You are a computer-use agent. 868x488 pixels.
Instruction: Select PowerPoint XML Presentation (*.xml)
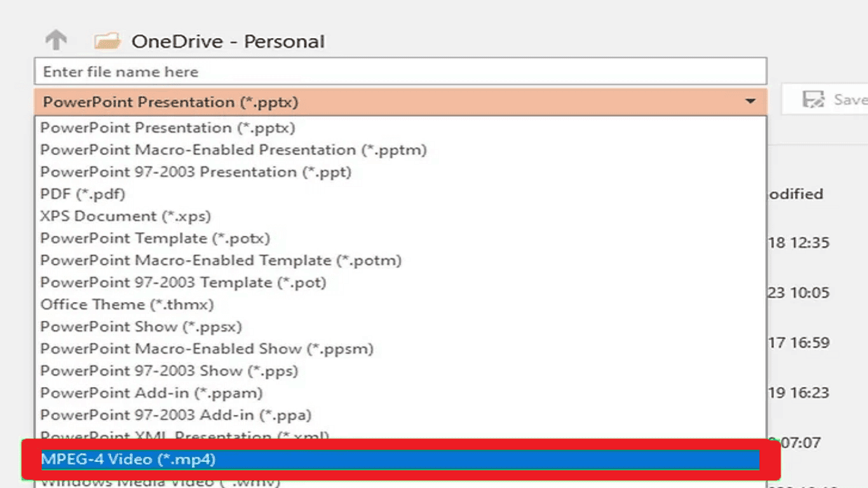click(400, 435)
